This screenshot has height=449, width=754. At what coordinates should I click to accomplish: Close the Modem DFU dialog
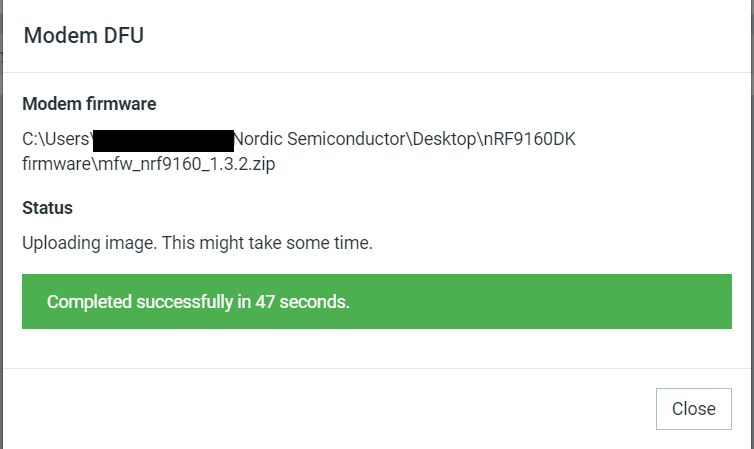693,409
